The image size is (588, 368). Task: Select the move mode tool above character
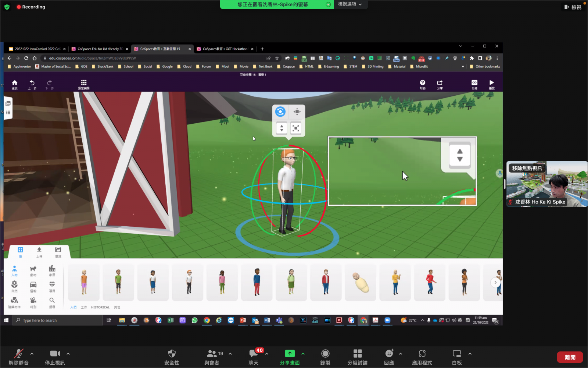pos(297,112)
